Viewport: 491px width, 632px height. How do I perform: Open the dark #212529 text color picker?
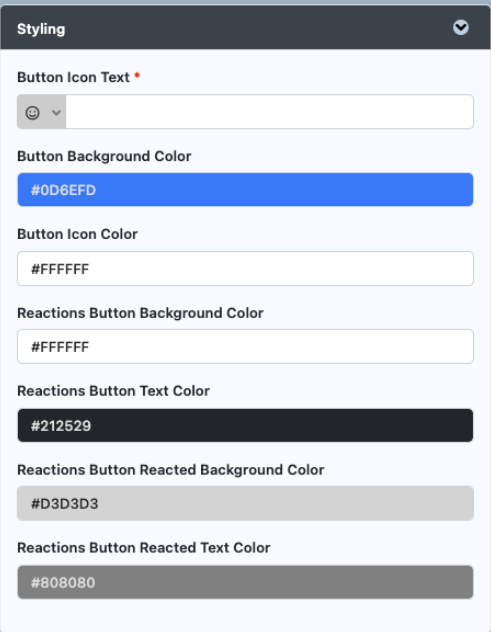(x=245, y=425)
